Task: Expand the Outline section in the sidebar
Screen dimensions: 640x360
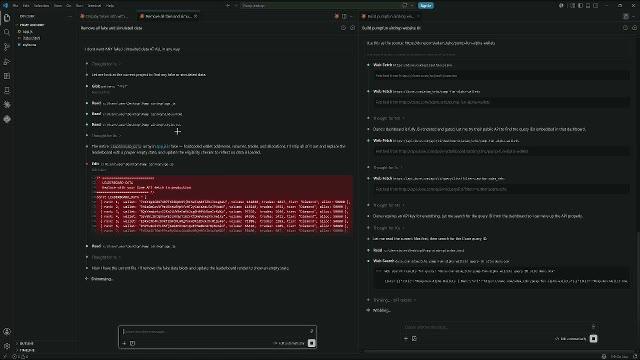Action: tap(27, 343)
